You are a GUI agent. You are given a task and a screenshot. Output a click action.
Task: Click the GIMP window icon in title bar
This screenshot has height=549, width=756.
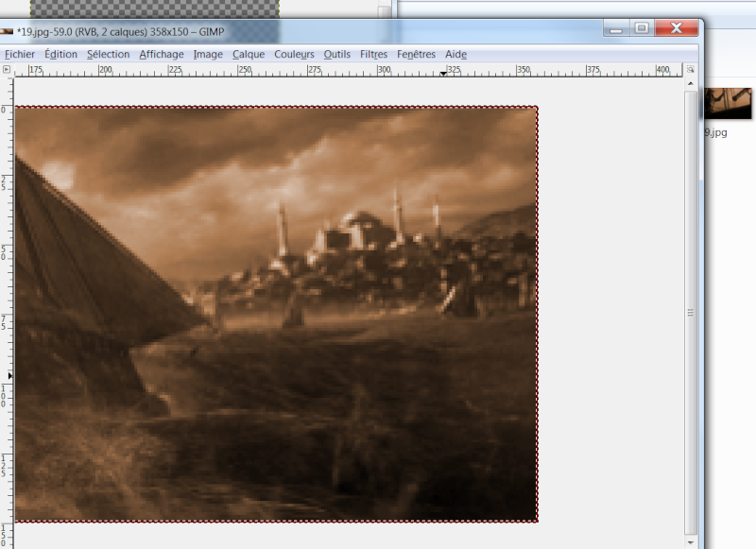7,32
